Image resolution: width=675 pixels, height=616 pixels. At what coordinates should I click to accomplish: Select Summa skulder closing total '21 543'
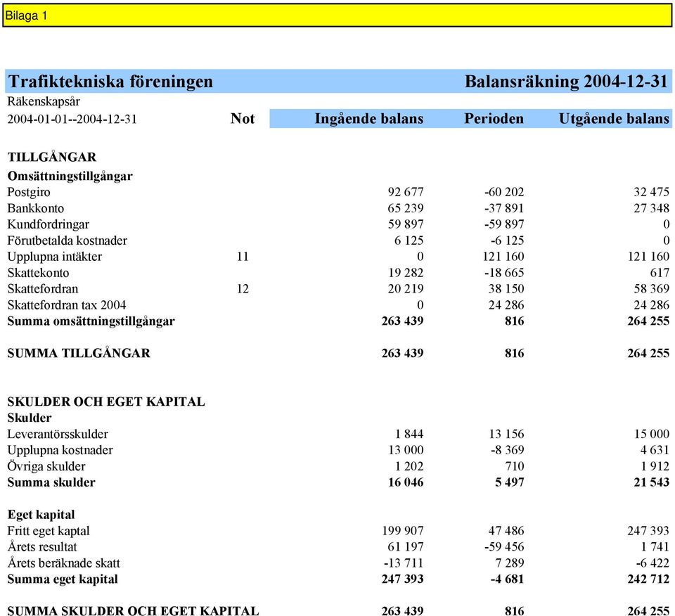pyautogui.click(x=651, y=482)
